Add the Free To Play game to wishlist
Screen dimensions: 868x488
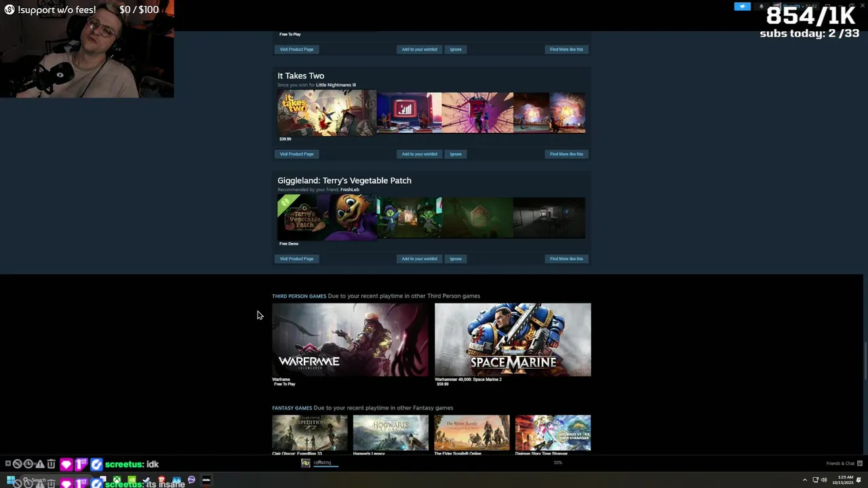(x=419, y=49)
